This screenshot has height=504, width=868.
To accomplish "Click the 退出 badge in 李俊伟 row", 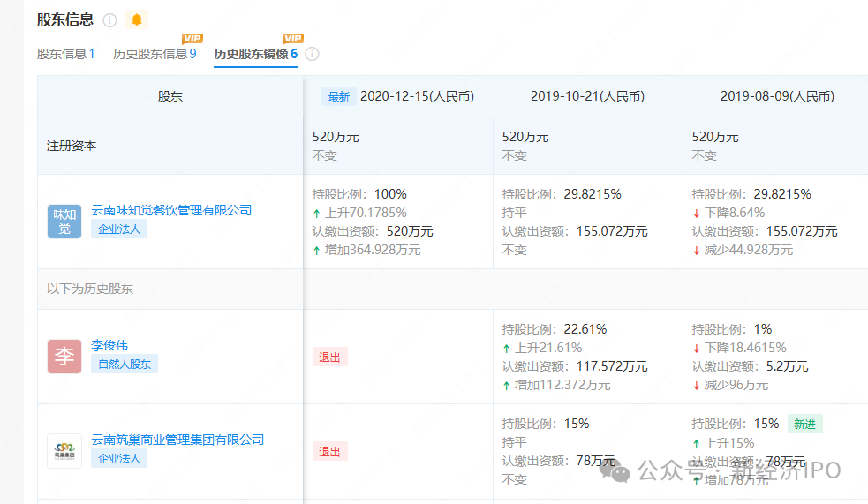I will coord(329,357).
